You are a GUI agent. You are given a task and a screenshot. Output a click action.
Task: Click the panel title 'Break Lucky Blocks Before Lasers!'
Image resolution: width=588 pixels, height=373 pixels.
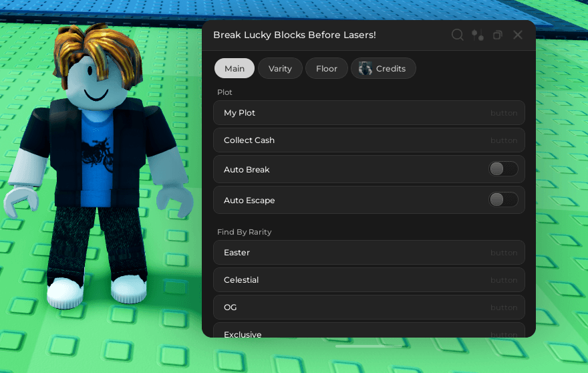pos(295,35)
